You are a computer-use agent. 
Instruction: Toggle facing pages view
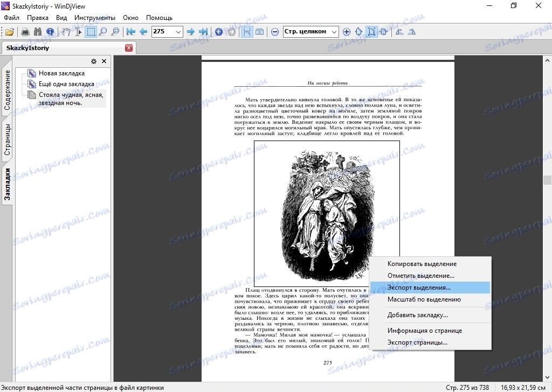259,32
